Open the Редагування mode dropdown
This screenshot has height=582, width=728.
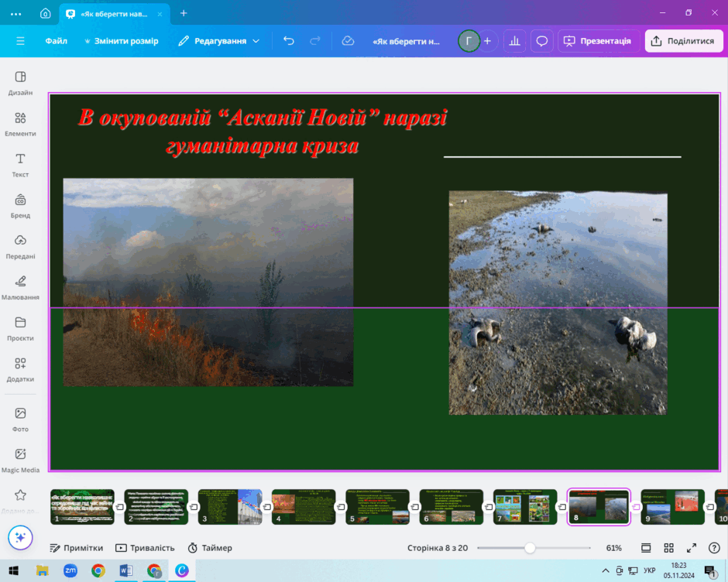coord(218,41)
